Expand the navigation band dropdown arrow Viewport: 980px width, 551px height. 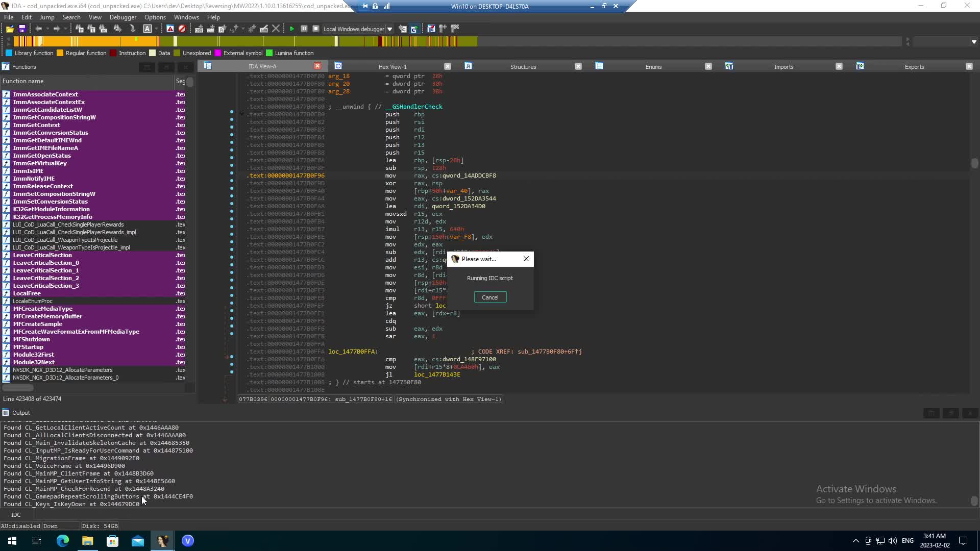click(974, 42)
